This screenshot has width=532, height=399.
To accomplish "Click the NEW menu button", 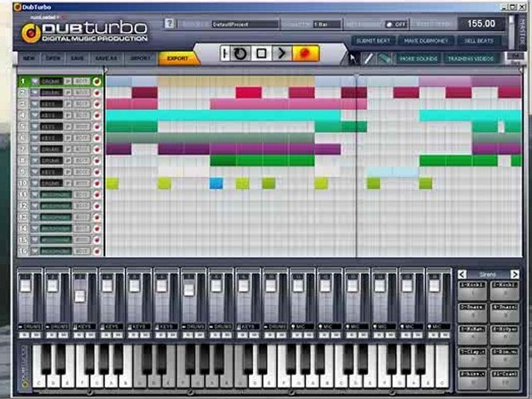I will pos(29,58).
